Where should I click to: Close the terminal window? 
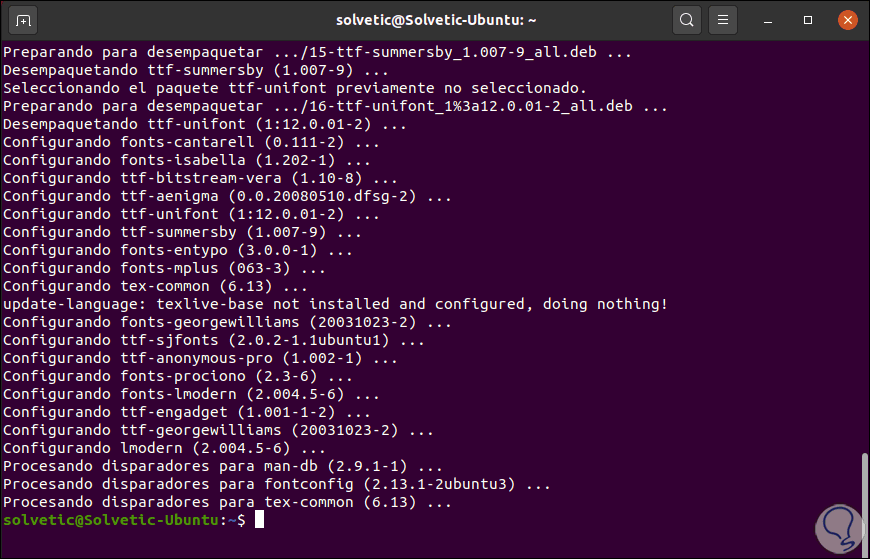(x=845, y=19)
